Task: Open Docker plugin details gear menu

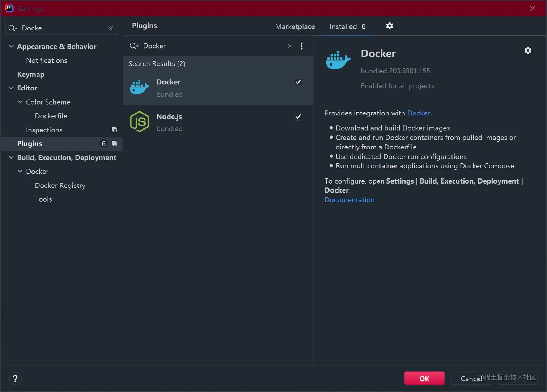Action: coord(528,50)
